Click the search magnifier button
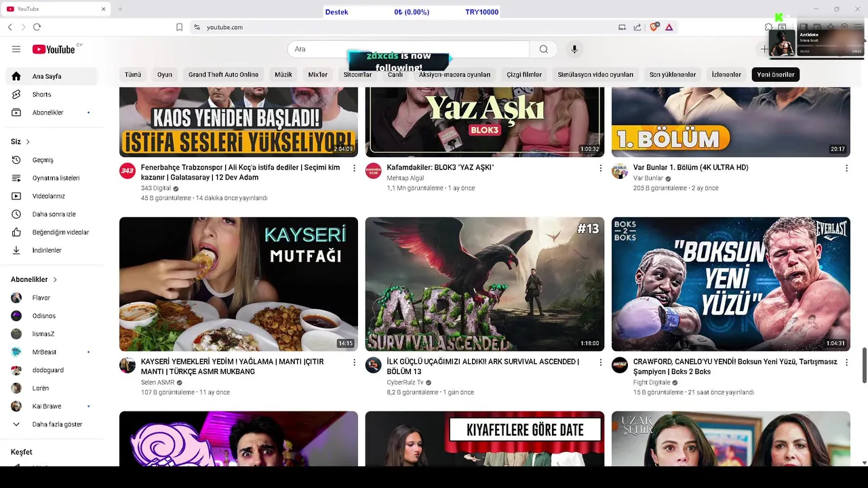Image resolution: width=868 pixels, height=488 pixels. click(543, 49)
